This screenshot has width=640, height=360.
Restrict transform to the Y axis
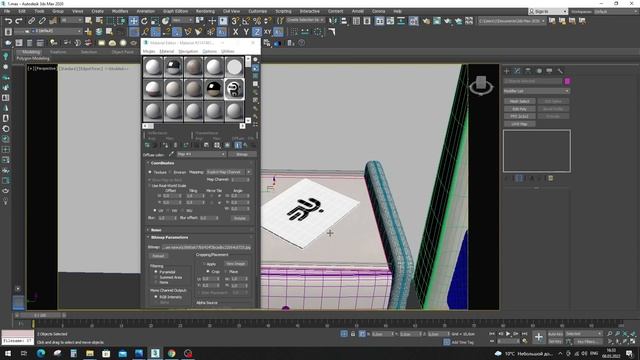click(x=246, y=31)
